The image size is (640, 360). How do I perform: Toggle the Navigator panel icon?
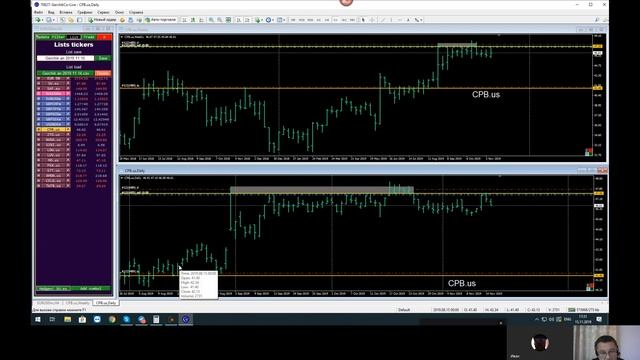[80, 20]
